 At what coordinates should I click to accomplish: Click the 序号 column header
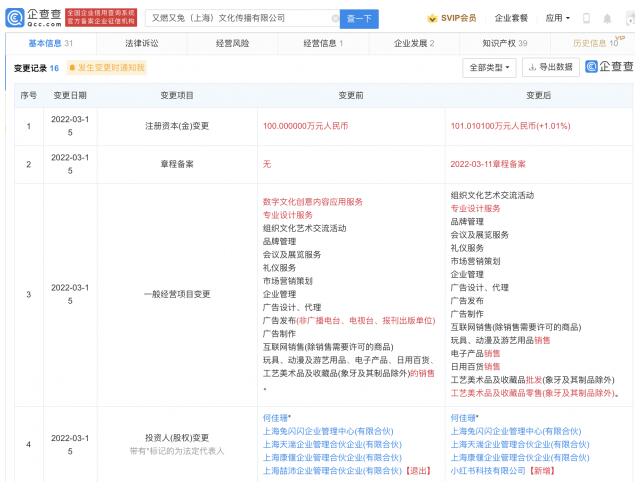point(29,95)
